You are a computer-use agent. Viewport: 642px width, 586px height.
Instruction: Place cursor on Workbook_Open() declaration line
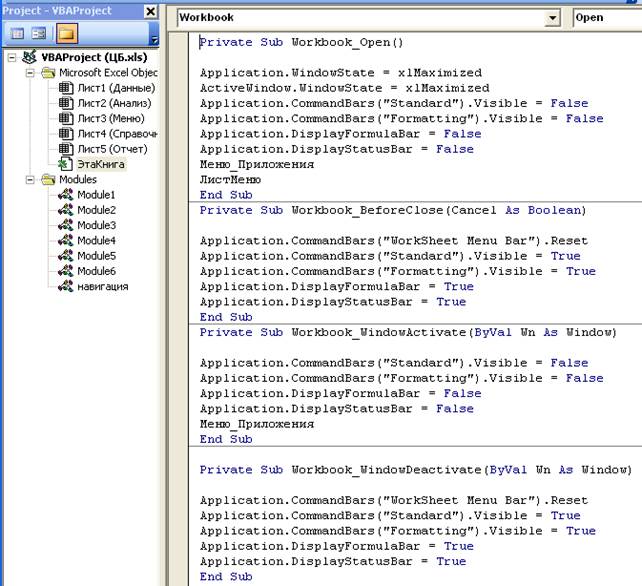tap(301, 42)
